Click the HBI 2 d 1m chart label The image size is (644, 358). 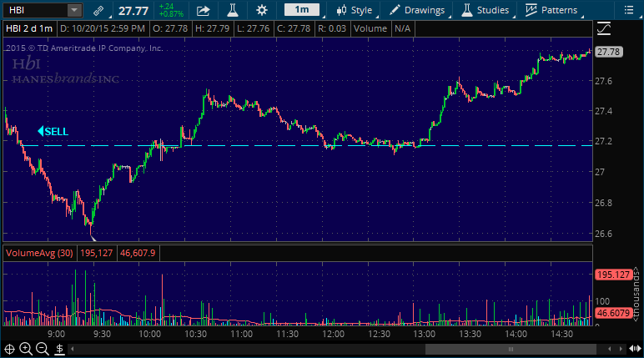(x=29, y=28)
